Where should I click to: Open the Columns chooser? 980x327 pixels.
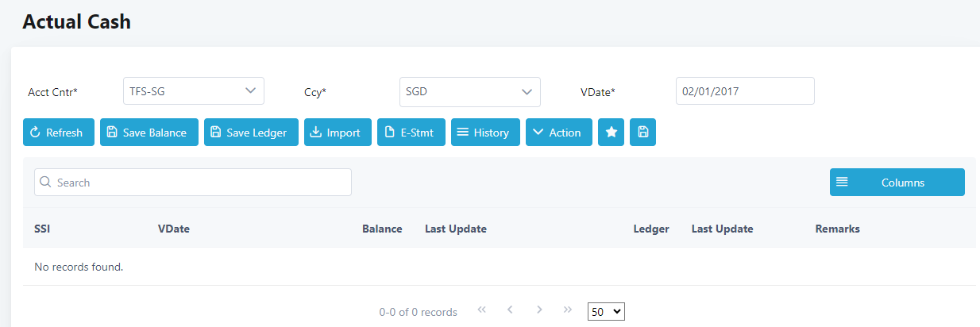[x=897, y=182]
